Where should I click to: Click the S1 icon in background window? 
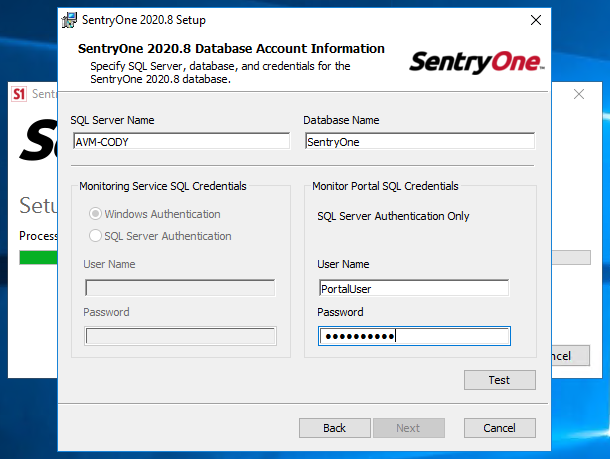pos(19,94)
